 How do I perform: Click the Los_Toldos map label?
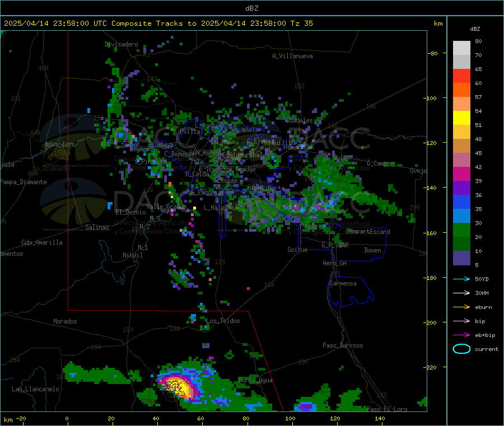223,321
